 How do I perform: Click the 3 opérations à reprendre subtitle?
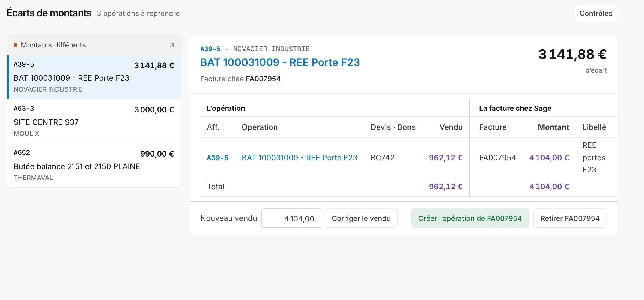[x=138, y=13]
